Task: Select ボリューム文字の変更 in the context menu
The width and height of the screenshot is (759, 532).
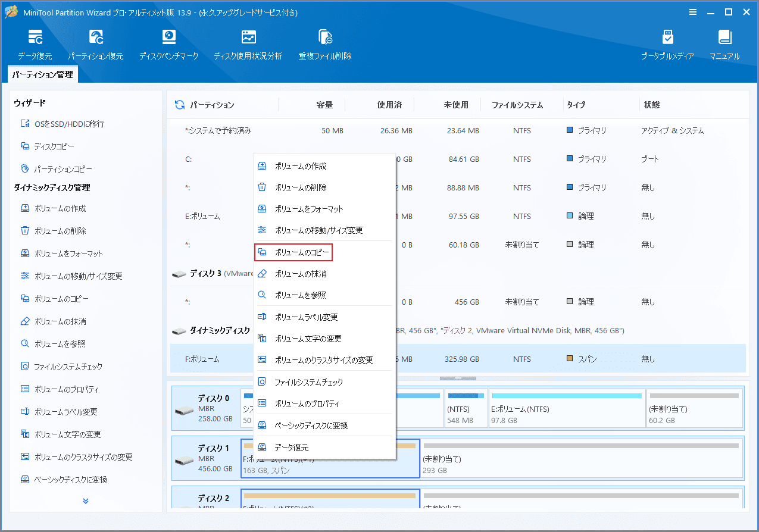Action: tap(324, 339)
